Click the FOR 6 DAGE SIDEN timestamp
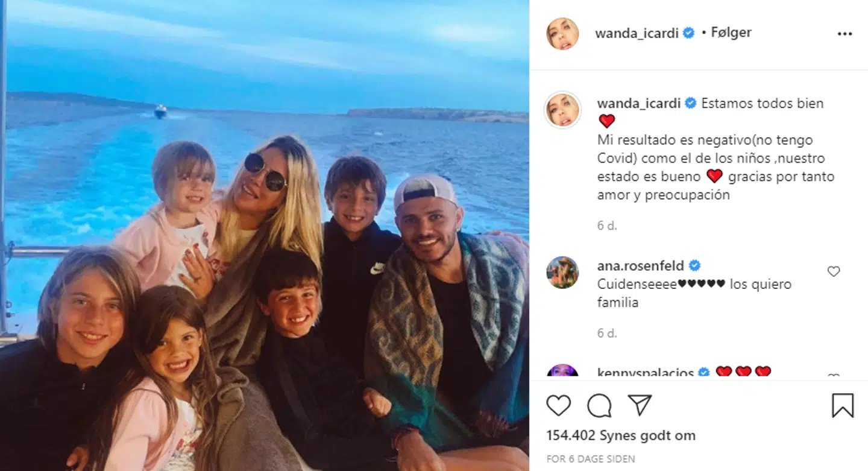The width and height of the screenshot is (868, 471). coord(591,459)
